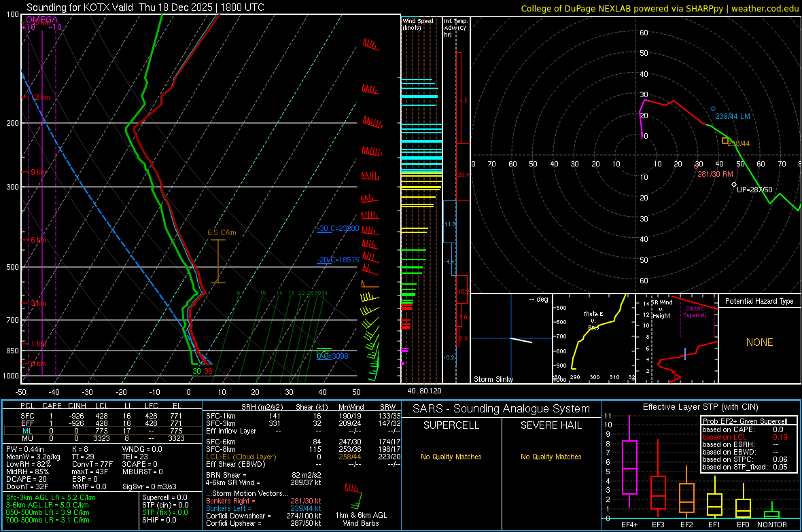The image size is (802, 532).
Task: Select the highlighted ML parcel row
Action: [103, 431]
